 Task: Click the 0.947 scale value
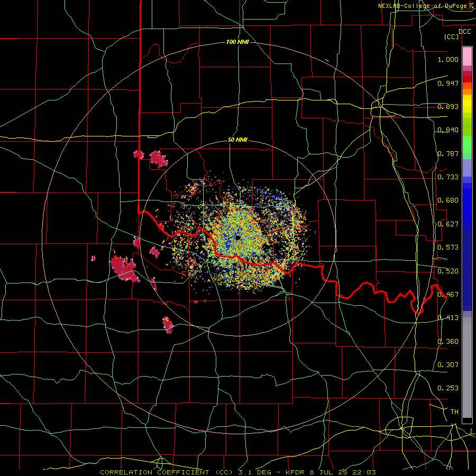(448, 83)
